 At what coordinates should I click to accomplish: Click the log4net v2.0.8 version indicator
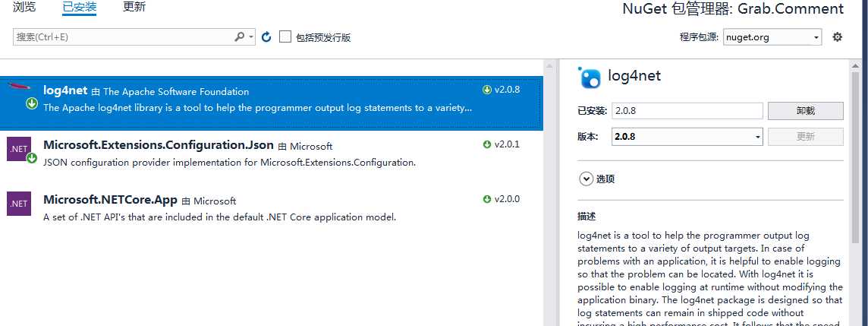point(501,90)
